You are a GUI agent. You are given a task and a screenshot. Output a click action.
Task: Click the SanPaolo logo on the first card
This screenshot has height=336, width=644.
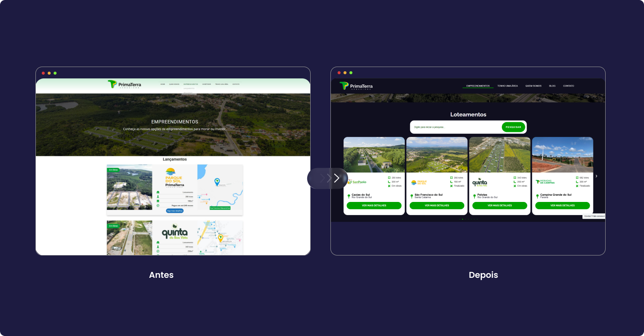click(357, 182)
